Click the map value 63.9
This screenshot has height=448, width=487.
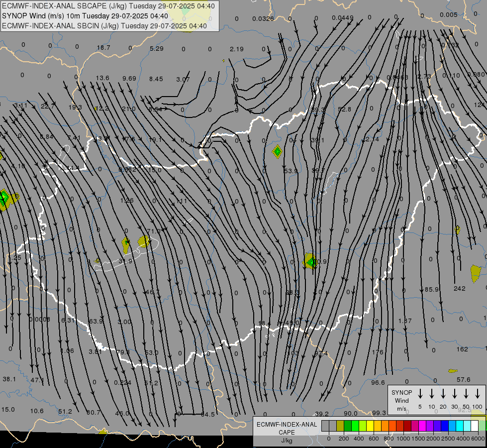pos(96,321)
